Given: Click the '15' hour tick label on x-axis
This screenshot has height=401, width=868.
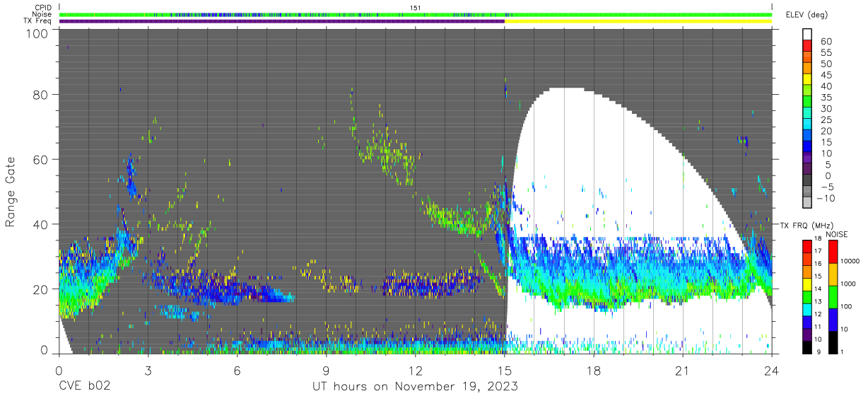Looking at the screenshot, I should click(x=505, y=369).
